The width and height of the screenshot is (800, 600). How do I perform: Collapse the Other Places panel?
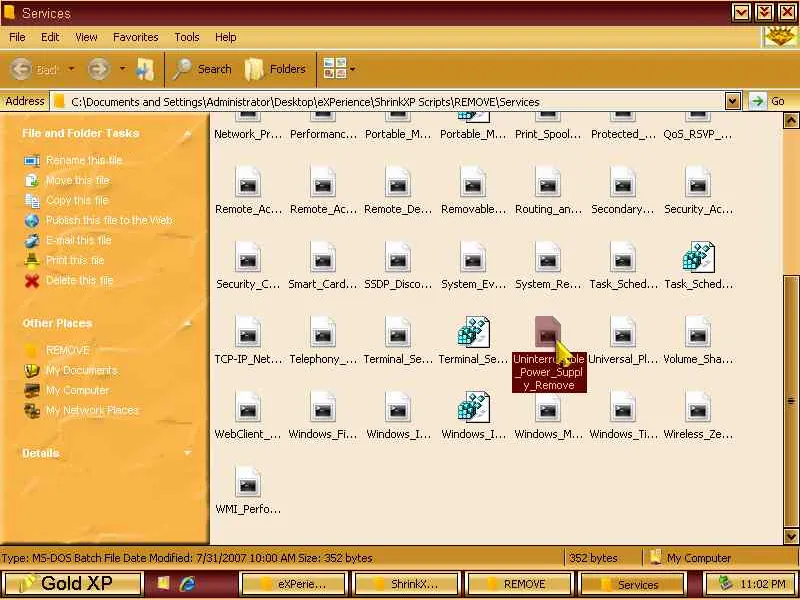(187, 323)
